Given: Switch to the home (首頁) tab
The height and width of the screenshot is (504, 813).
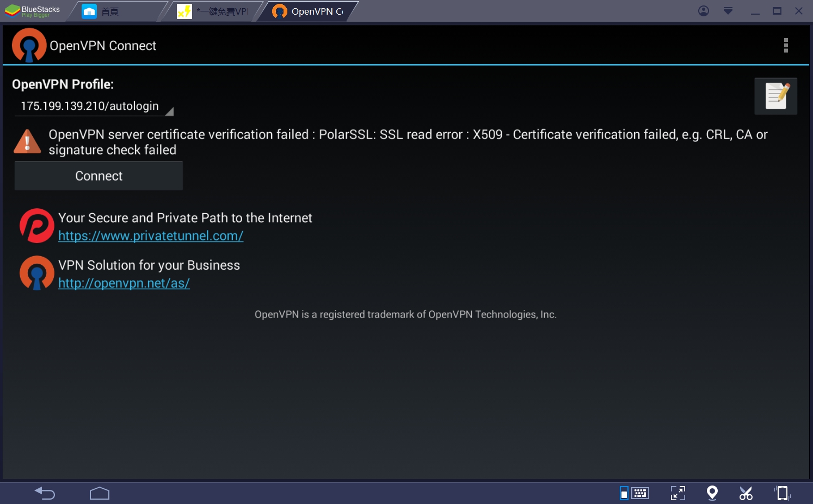Looking at the screenshot, I should 117,11.
